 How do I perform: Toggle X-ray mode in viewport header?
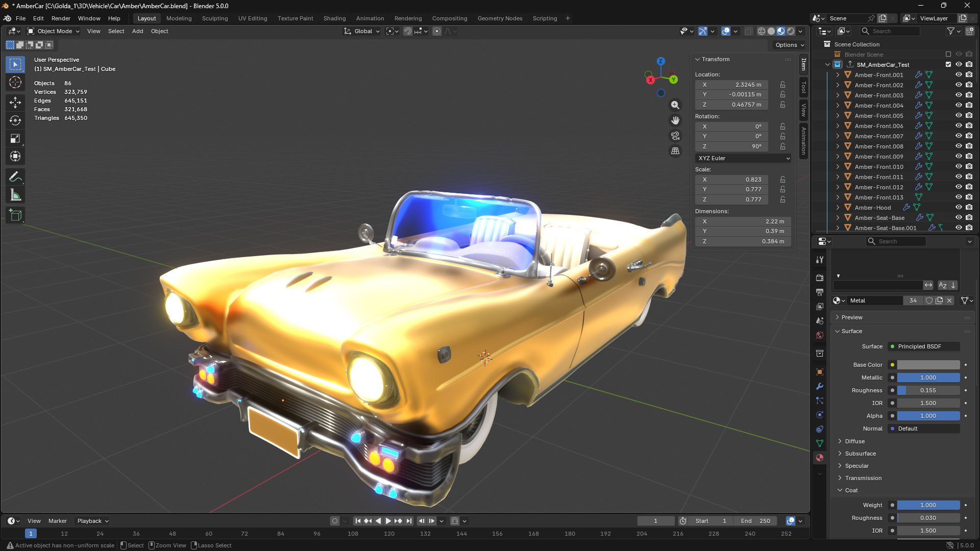pyautogui.click(x=748, y=31)
